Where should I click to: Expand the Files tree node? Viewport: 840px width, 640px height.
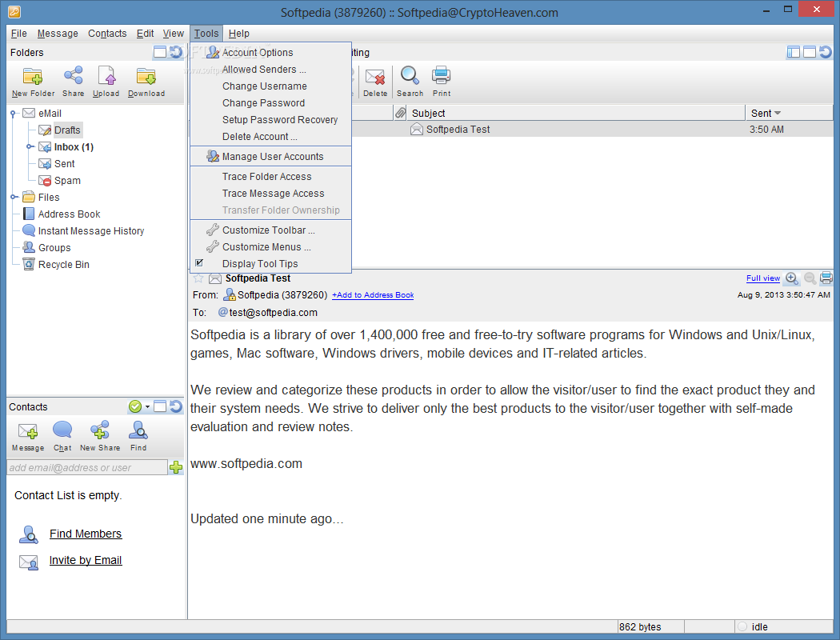[14, 197]
